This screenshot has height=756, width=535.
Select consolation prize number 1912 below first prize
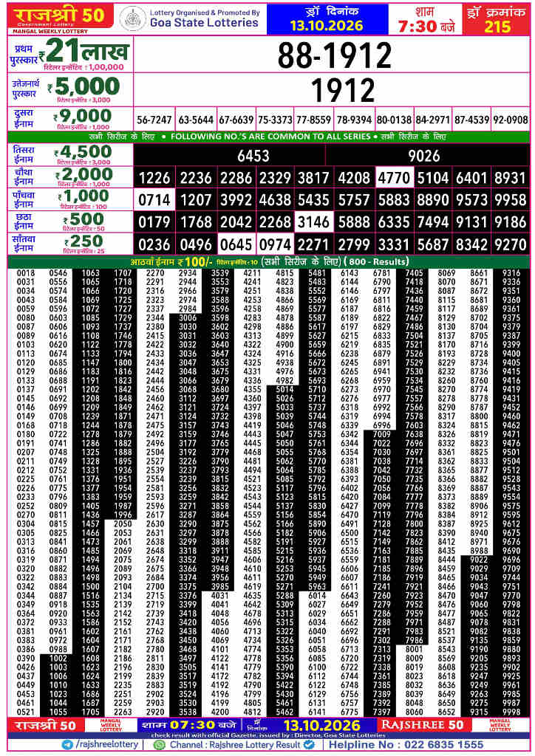(343, 90)
